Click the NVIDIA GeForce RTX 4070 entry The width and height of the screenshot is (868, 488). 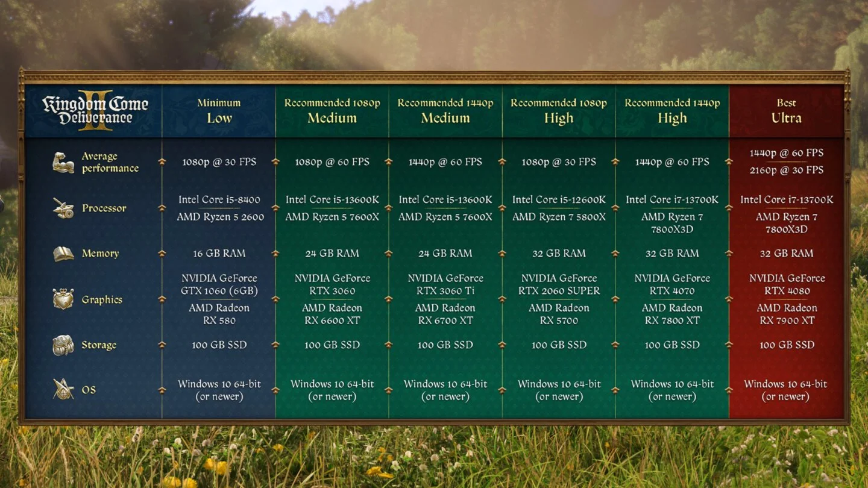pyautogui.click(x=672, y=284)
